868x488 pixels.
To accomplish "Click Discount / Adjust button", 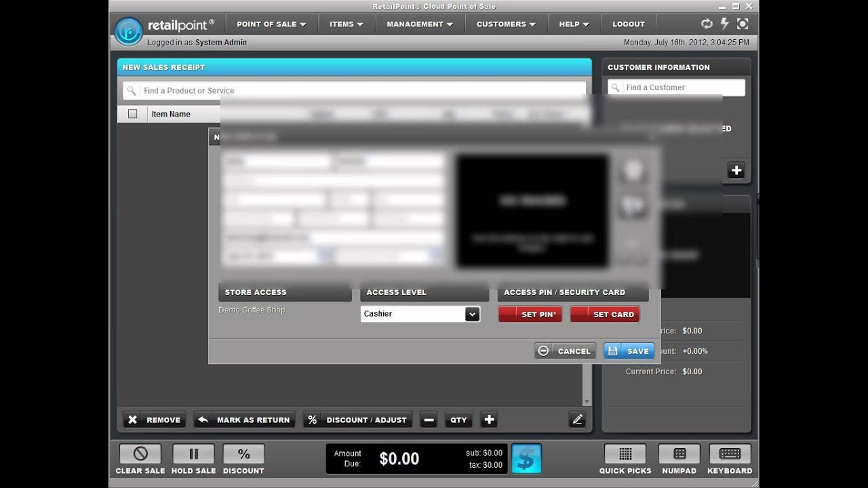I will [x=357, y=420].
